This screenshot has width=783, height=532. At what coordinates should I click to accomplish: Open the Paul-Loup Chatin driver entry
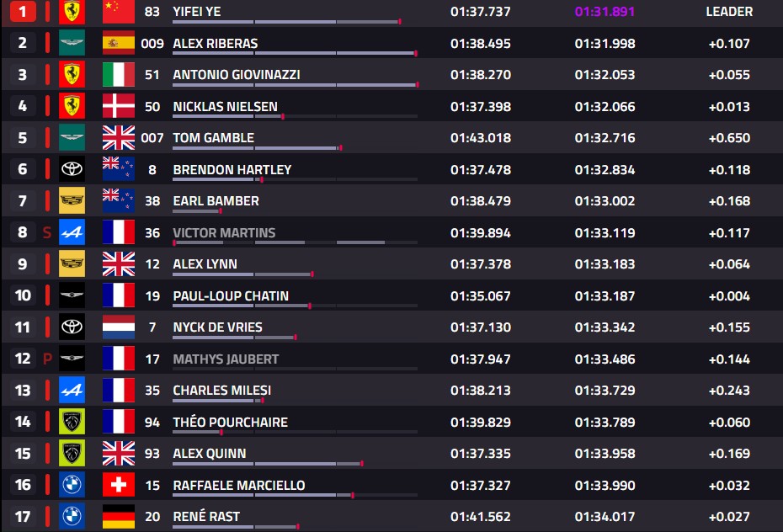click(x=231, y=296)
